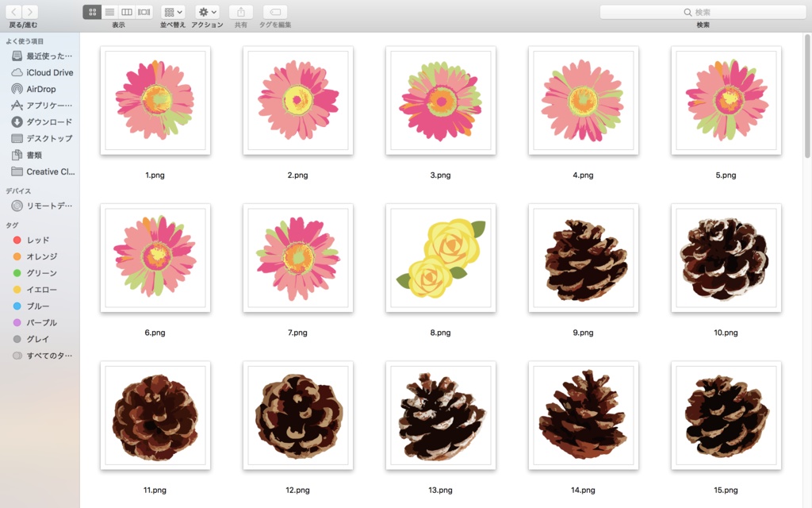The width and height of the screenshot is (812, 508).
Task: Click the 8.png file name label
Action: [440, 333]
